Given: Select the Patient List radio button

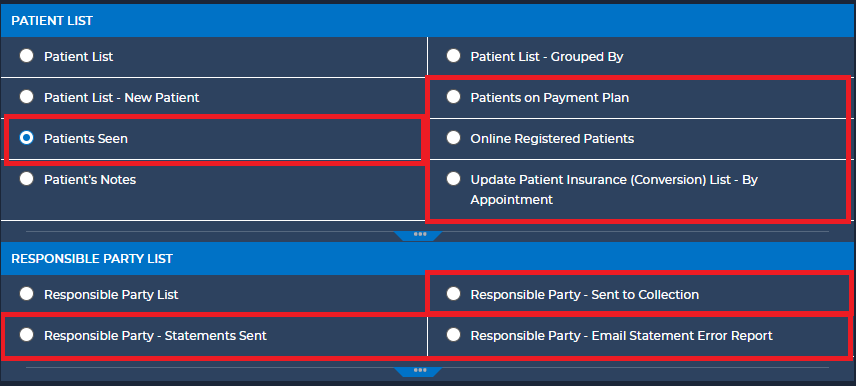Looking at the screenshot, I should (26, 56).
